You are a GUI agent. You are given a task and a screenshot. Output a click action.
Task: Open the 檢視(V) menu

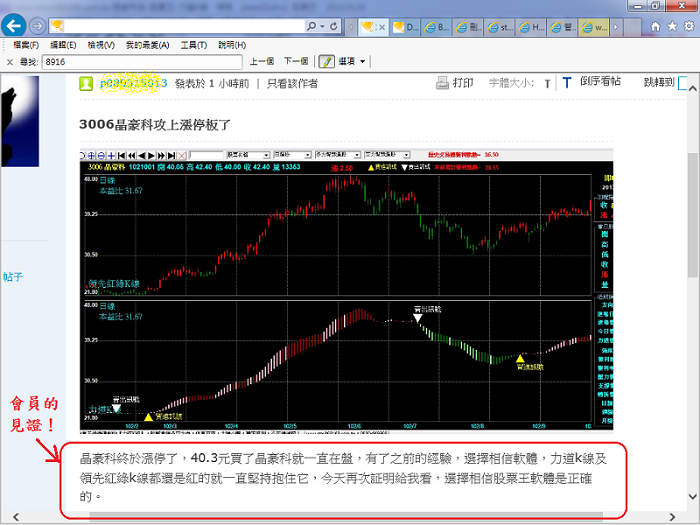pyautogui.click(x=101, y=45)
